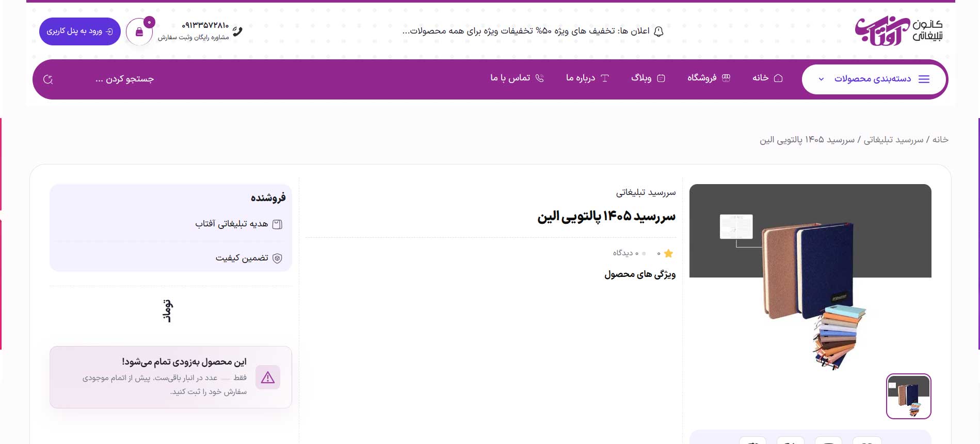The image size is (980, 444).
Task: Click the سررسید تبلیغاتی breadcrumb link
Action: pos(893,140)
